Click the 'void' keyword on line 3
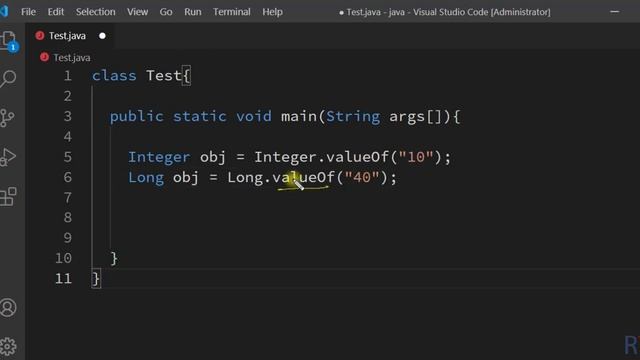Viewport: 640px width, 360px height. (253, 117)
